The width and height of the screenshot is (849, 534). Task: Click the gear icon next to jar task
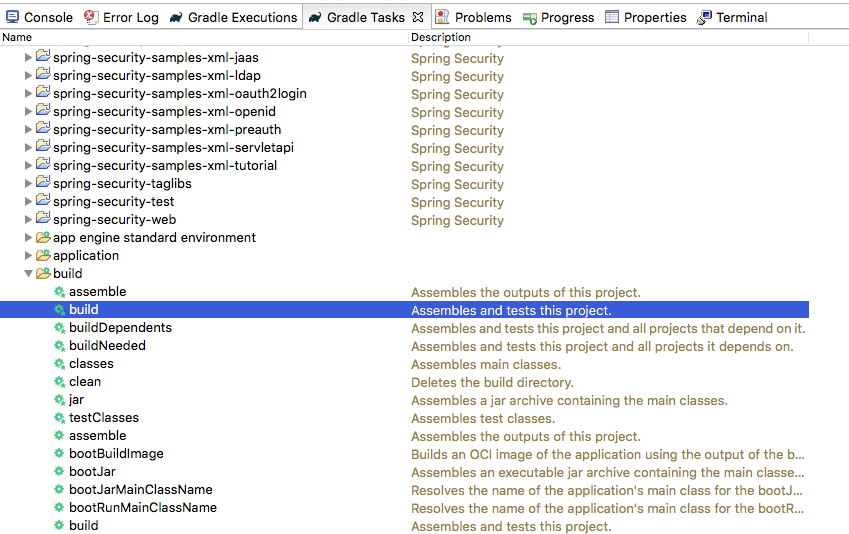point(60,400)
